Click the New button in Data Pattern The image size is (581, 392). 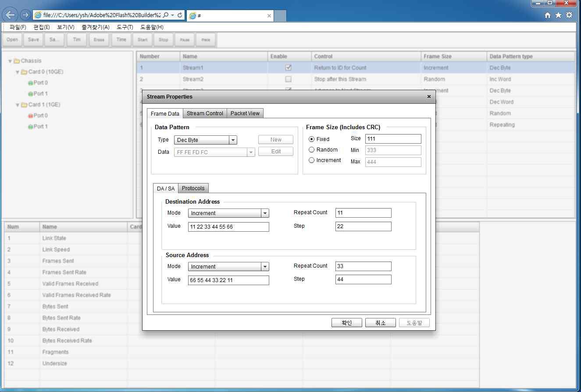tap(276, 140)
